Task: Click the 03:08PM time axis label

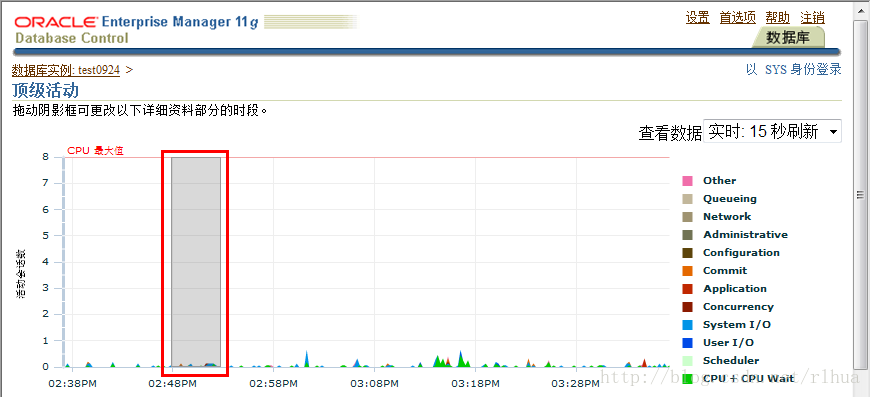Action: point(374,384)
